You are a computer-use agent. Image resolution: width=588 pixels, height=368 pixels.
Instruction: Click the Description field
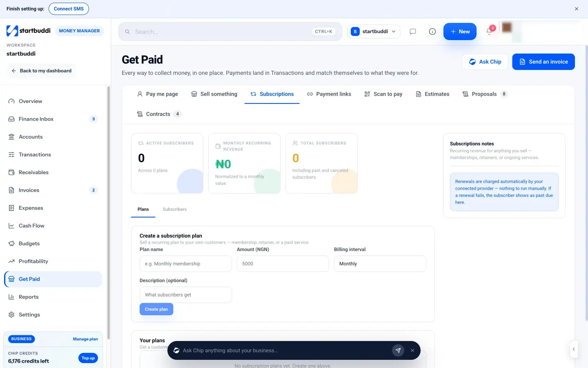[x=186, y=295]
